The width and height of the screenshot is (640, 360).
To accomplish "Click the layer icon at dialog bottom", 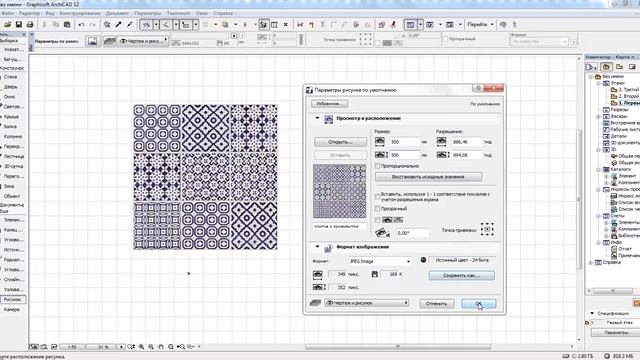I will 316,303.
